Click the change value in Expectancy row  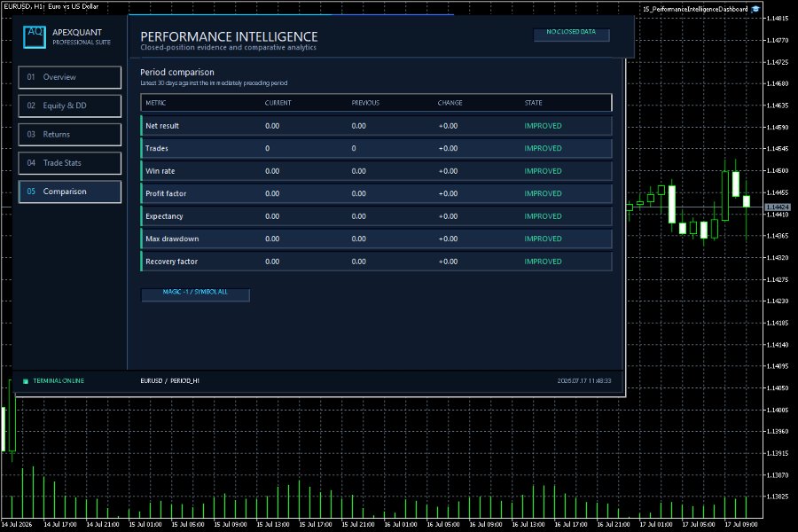(448, 215)
